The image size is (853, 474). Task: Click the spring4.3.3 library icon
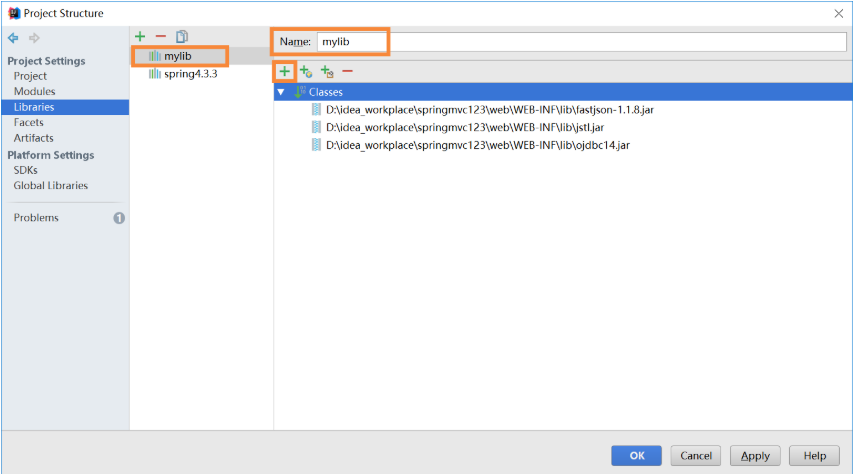[154, 73]
